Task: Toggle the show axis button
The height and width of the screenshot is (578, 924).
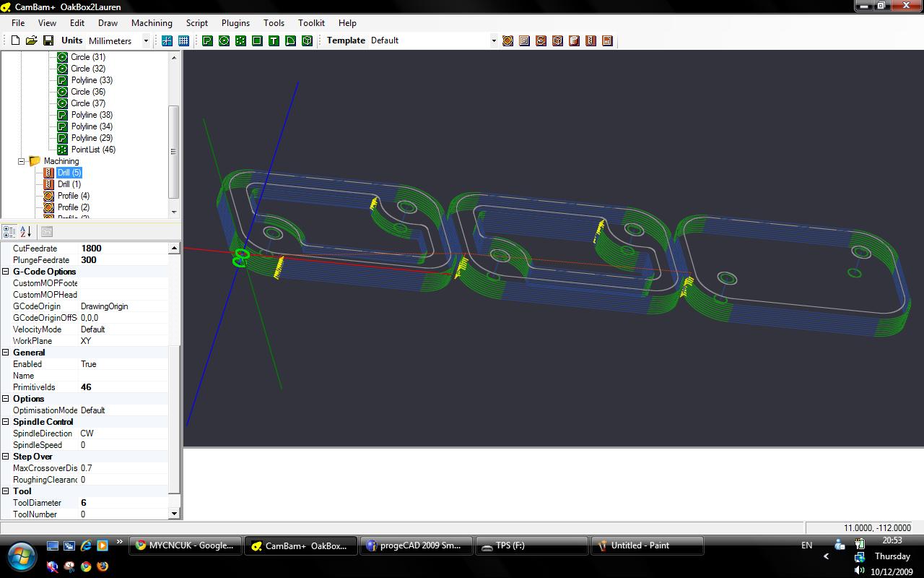Action: pyautogui.click(x=167, y=40)
